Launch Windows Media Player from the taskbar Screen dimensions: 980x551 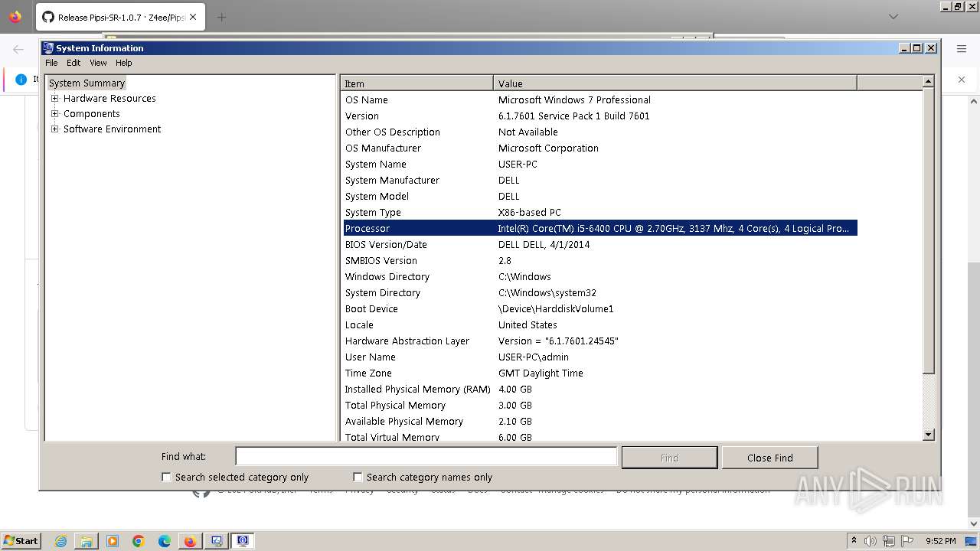[113, 541]
